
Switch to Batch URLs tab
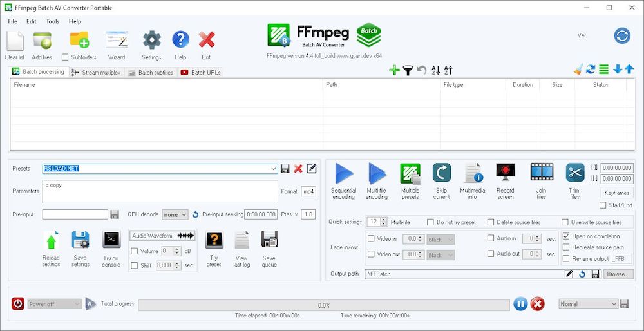coord(201,73)
